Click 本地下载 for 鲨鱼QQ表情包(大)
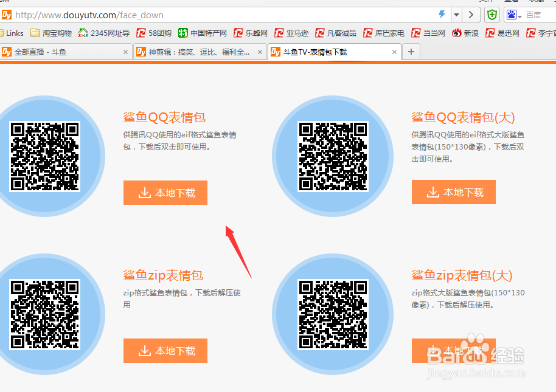 coord(454,192)
